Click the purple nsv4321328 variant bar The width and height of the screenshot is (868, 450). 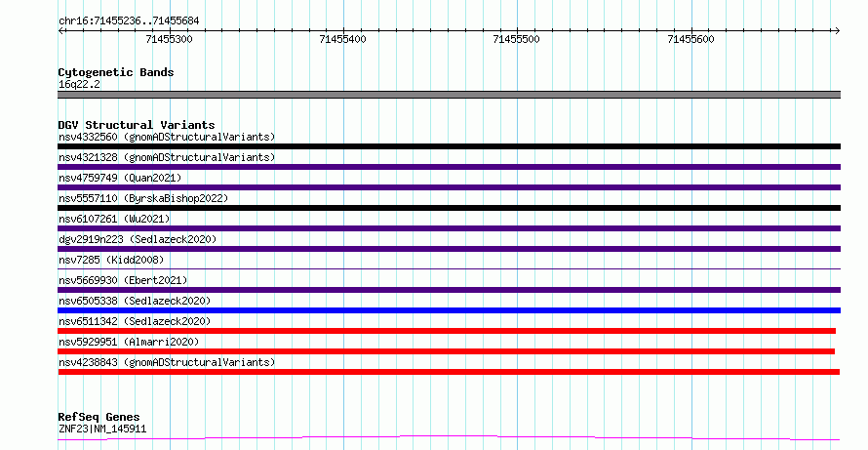(x=449, y=167)
